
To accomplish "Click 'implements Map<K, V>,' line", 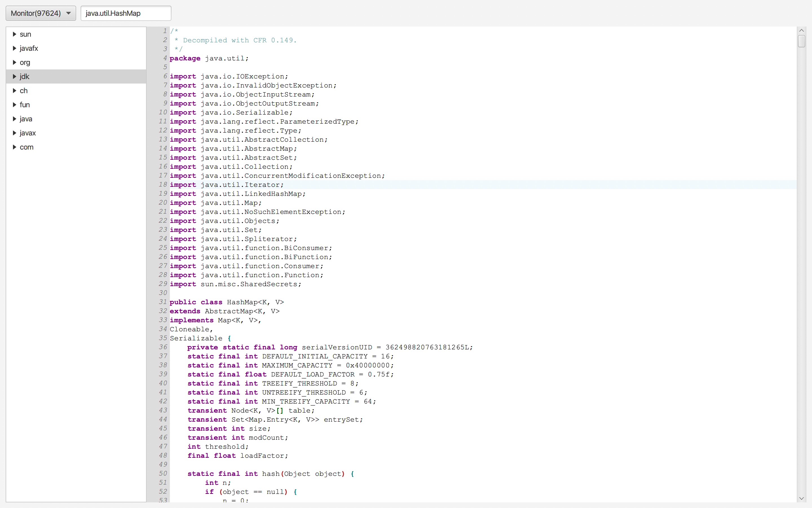I will 215,321.
